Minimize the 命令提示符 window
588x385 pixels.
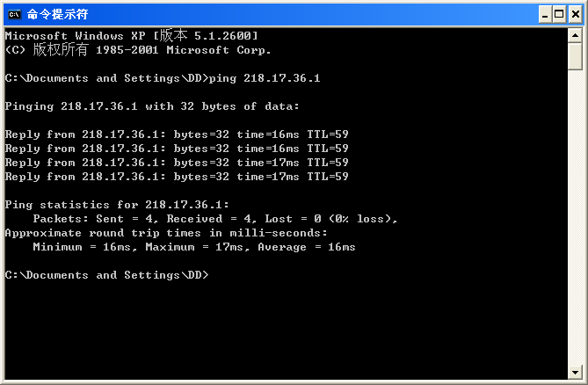pos(545,15)
